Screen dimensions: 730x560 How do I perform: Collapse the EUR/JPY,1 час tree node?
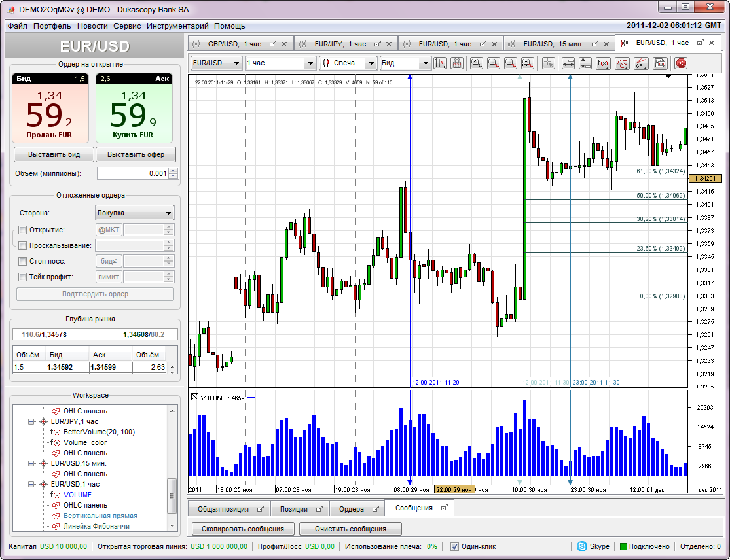tap(31, 422)
